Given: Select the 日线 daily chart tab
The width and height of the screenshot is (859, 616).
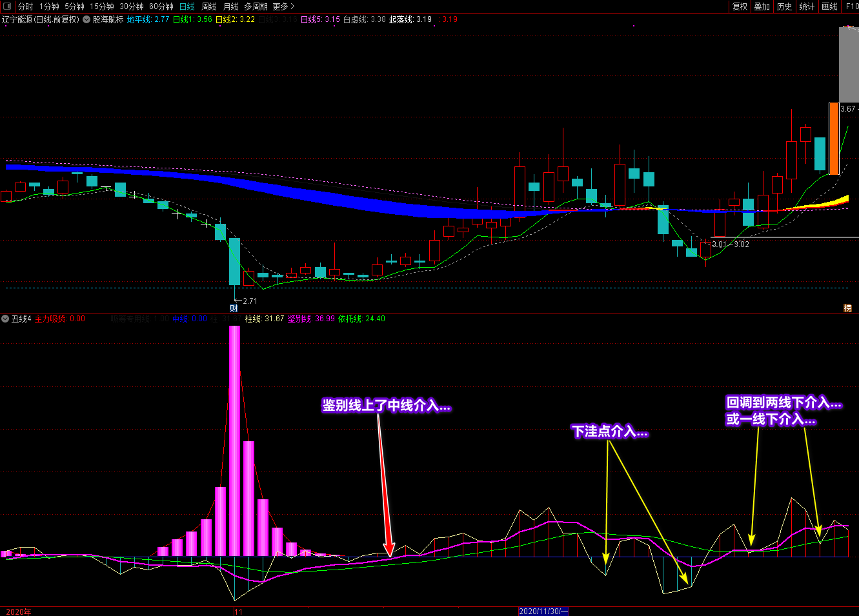Looking at the screenshot, I should coord(187,6).
